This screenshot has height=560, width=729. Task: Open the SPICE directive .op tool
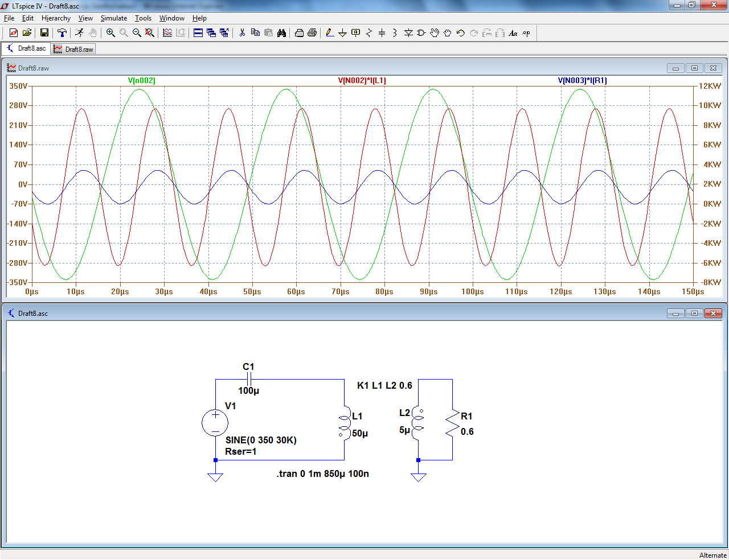[526, 33]
